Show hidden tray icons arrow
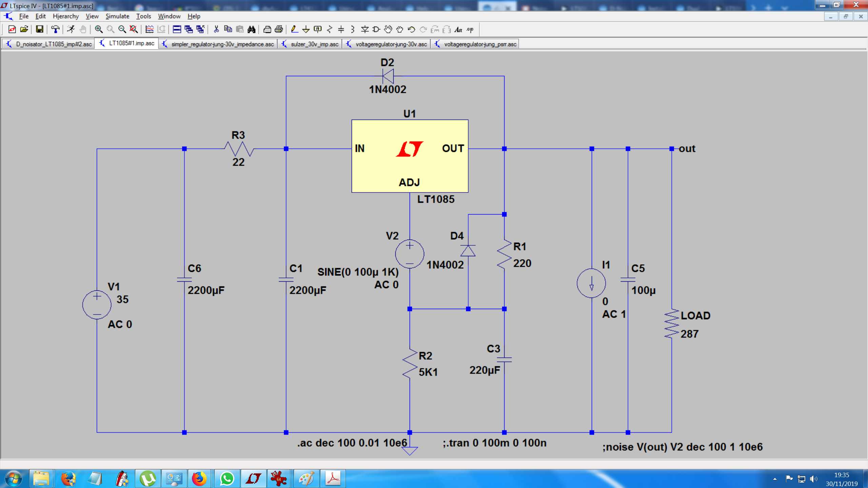 [775, 479]
